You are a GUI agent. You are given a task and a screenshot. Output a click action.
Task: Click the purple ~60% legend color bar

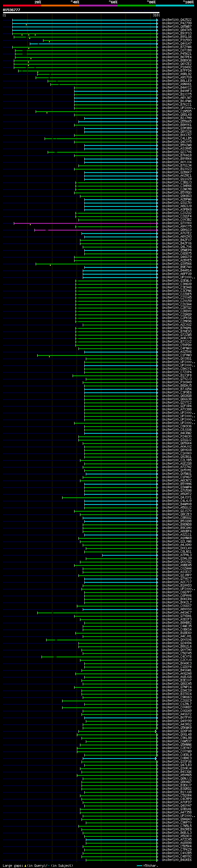coord(98,6)
